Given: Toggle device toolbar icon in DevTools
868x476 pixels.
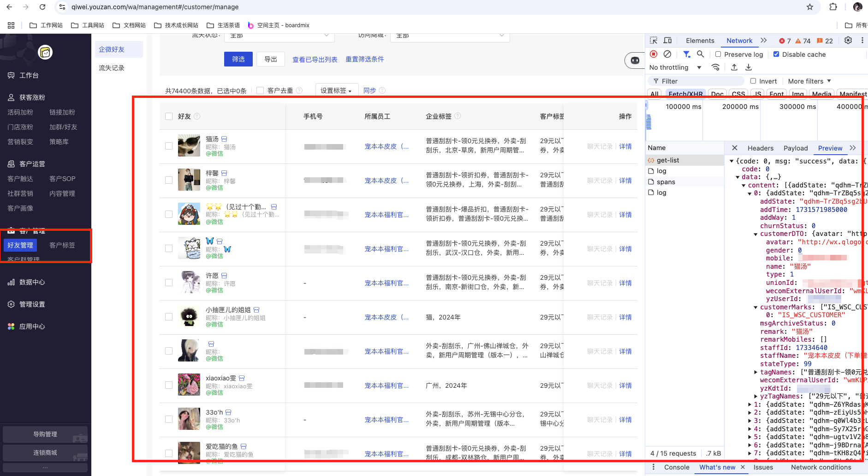Looking at the screenshot, I should [x=667, y=41].
